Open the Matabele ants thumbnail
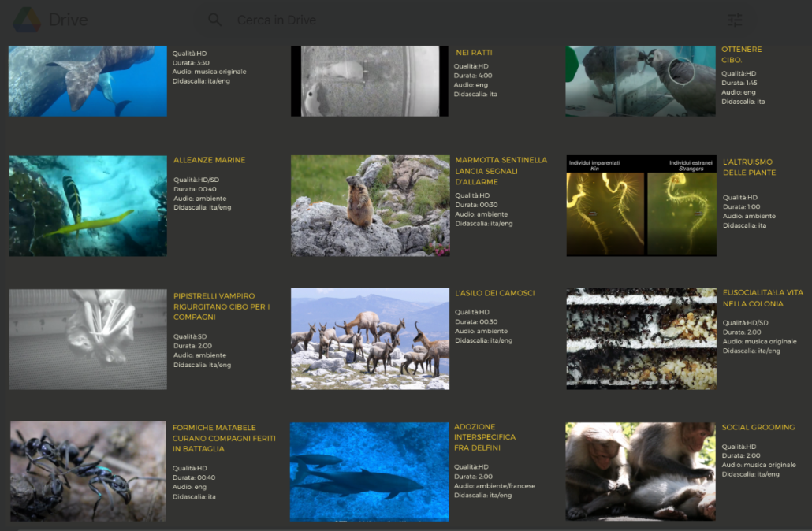812x531 pixels. point(88,471)
